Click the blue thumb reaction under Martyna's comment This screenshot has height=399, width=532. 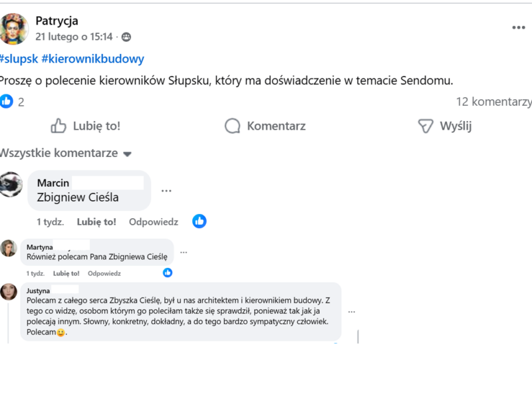(167, 272)
